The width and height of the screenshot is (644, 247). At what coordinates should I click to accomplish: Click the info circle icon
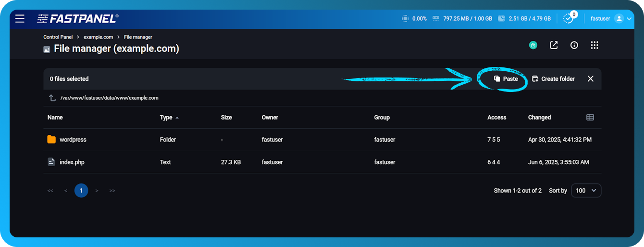click(x=574, y=45)
